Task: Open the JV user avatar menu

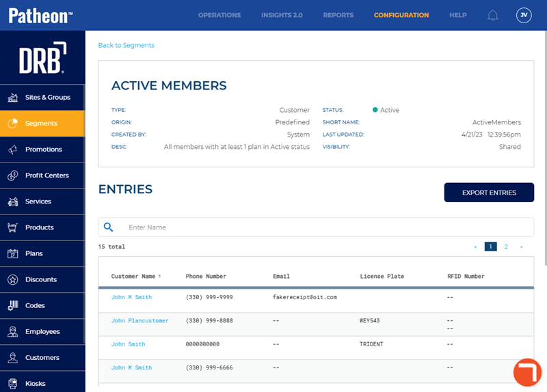Action: tap(524, 15)
